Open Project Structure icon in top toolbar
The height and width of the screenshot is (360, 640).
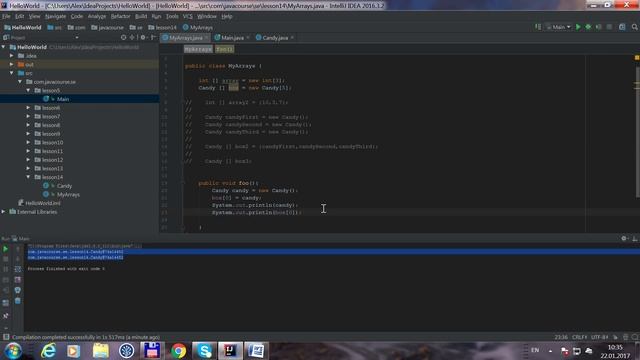pyautogui.click(x=622, y=27)
